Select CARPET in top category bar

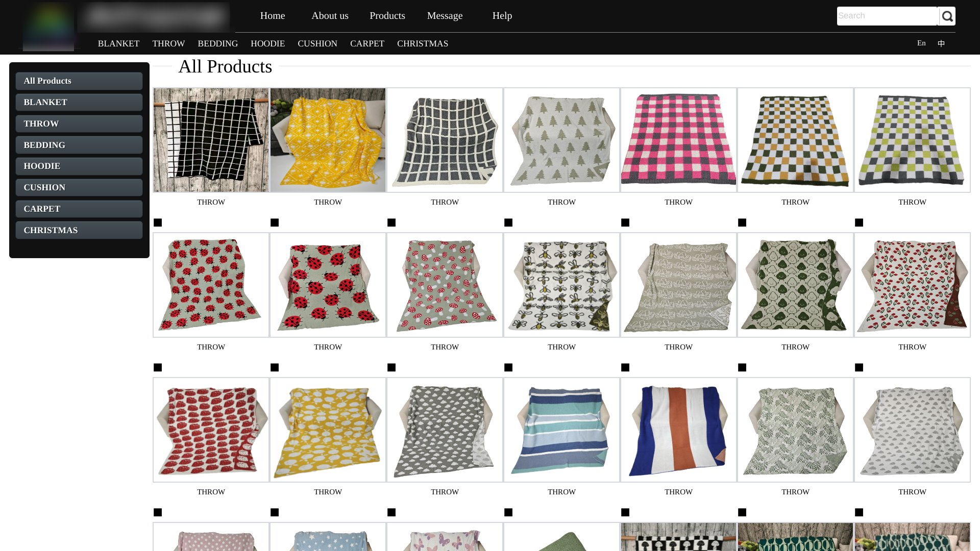tap(367, 44)
